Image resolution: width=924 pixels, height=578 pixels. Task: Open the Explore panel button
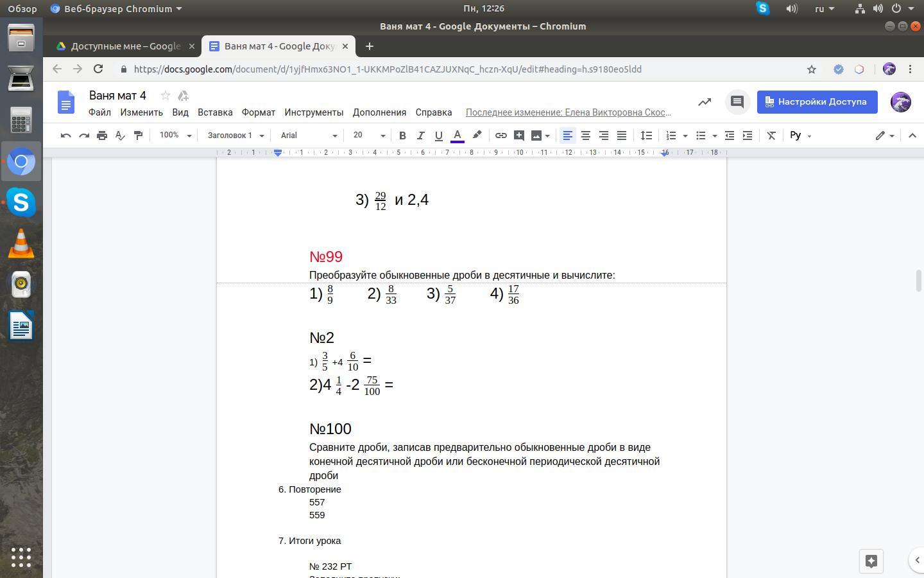(x=871, y=561)
